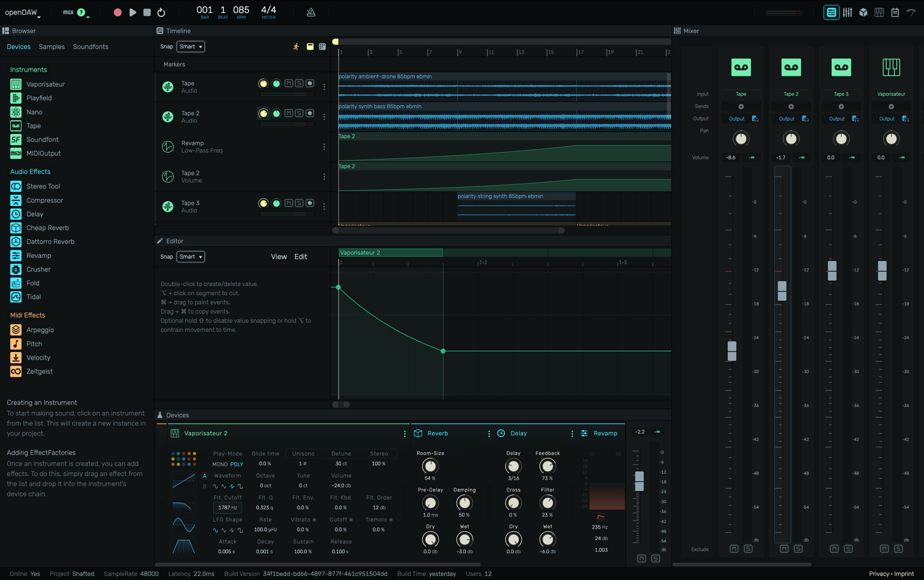Open the Soundfonts tab

[x=90, y=46]
